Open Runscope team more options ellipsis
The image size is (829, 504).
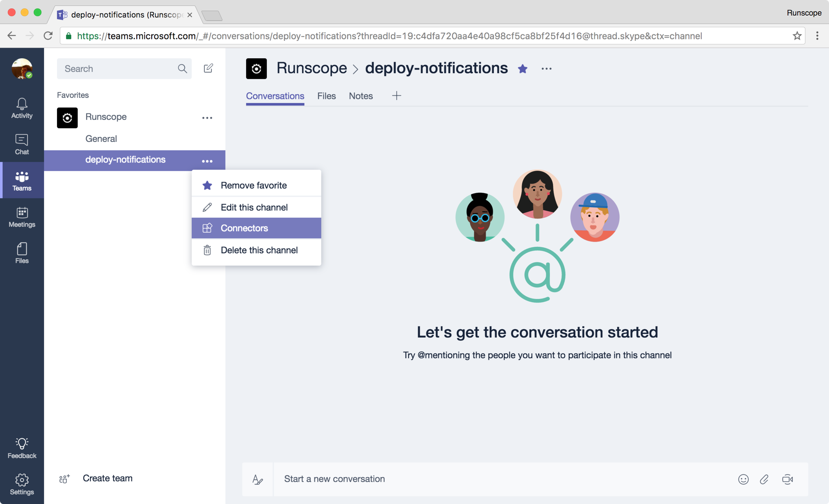[207, 118]
